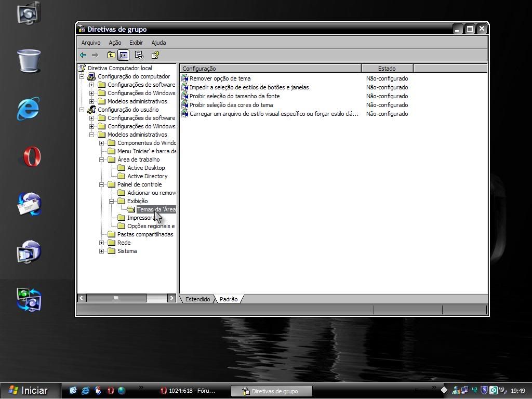Select 'Impedir a seleção de estilos de botões e janelas'
The image size is (532, 399).
pos(249,87)
